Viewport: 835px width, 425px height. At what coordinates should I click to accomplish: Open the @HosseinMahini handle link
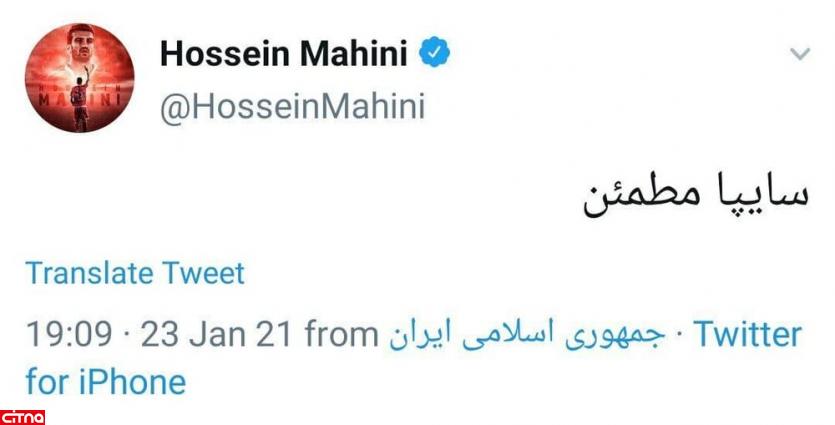292,107
